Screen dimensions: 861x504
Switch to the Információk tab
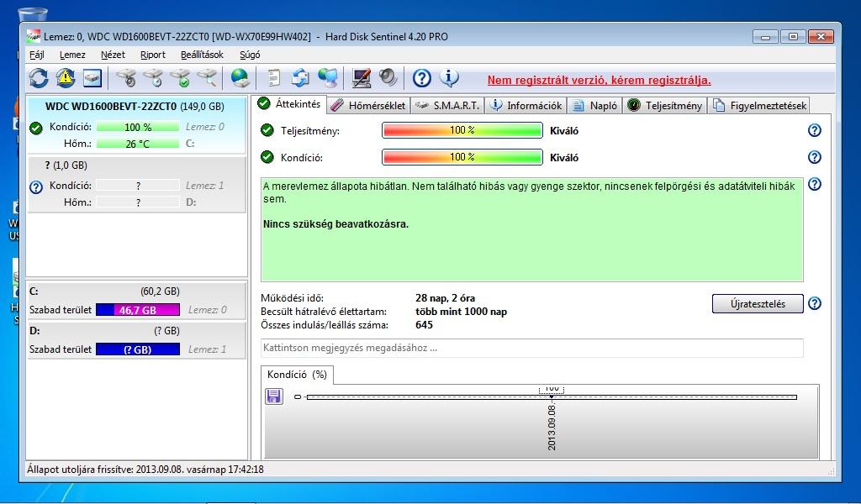click(526, 105)
